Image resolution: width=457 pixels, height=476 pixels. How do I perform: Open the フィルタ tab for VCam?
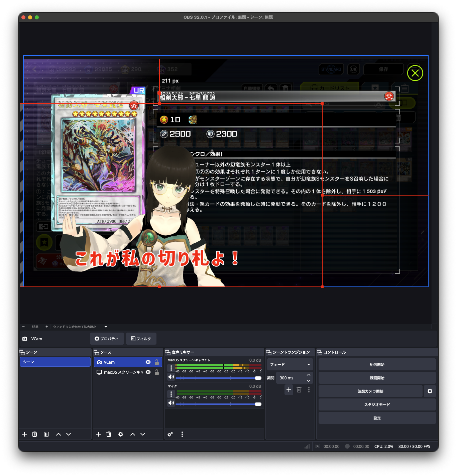[141, 339]
